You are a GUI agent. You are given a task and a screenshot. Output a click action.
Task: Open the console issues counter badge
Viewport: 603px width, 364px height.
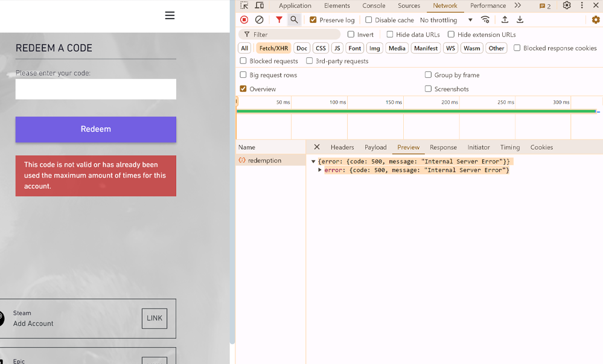(x=545, y=6)
